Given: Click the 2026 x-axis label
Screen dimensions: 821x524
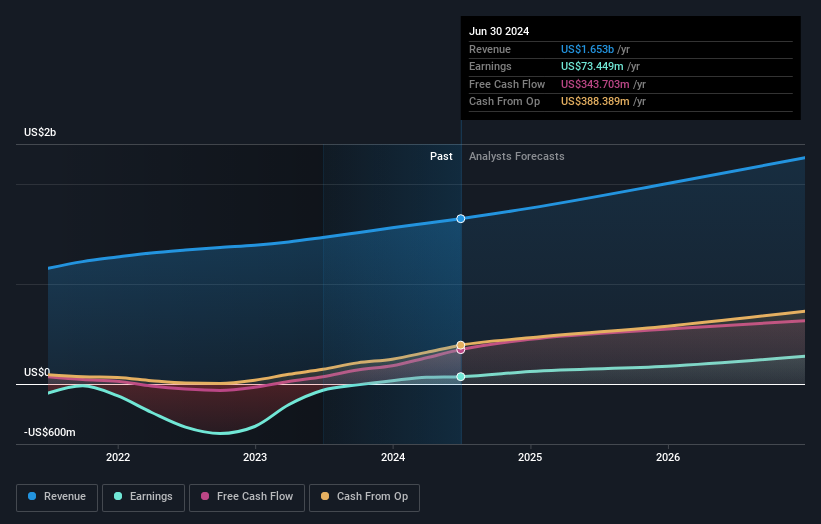Looking at the screenshot, I should click(668, 457).
